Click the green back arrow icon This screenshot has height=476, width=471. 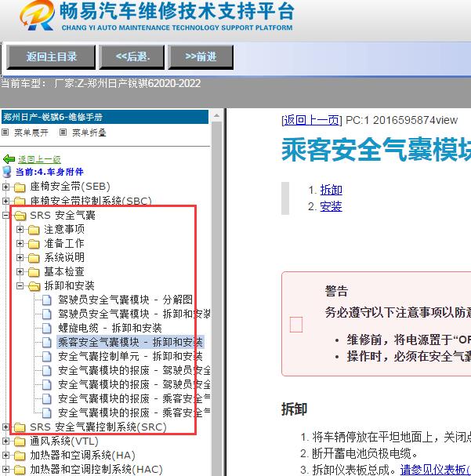[x=9, y=158]
